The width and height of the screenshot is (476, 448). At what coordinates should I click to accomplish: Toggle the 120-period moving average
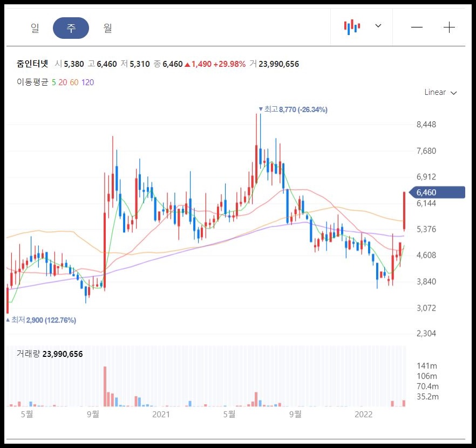point(88,82)
